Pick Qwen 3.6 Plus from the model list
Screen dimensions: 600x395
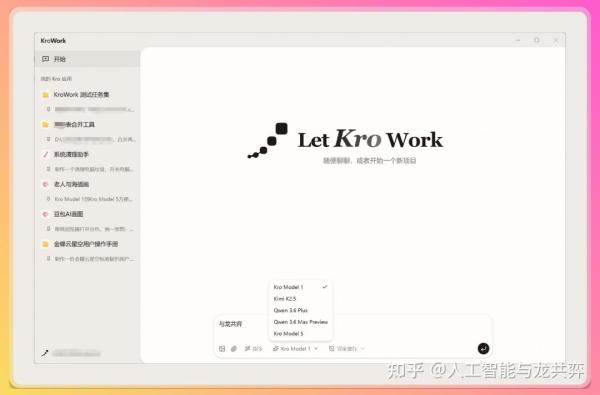300,310
